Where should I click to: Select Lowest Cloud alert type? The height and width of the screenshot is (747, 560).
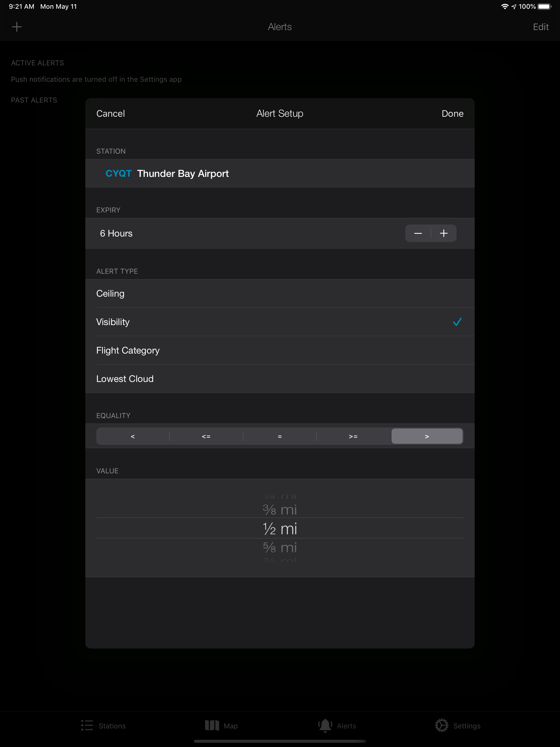pyautogui.click(x=280, y=379)
